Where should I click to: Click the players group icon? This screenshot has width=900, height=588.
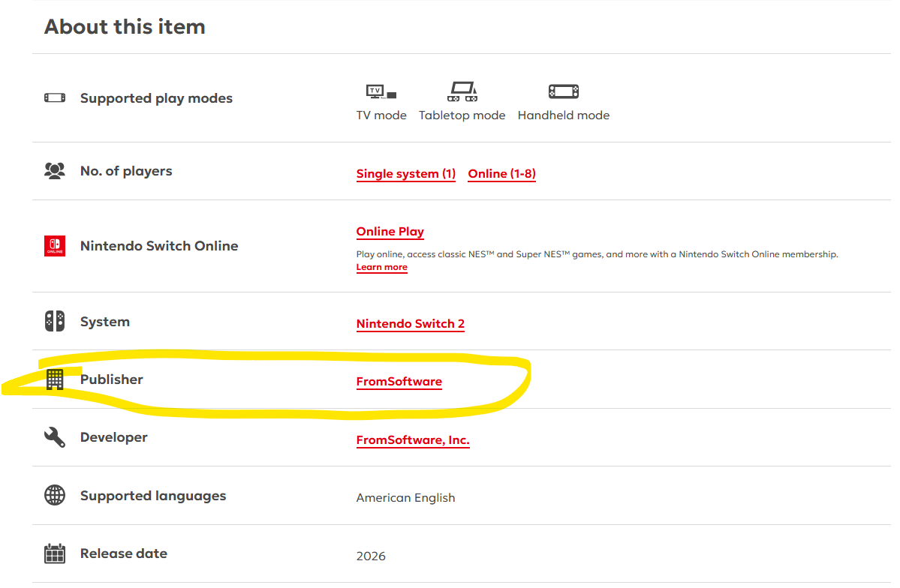coord(55,171)
